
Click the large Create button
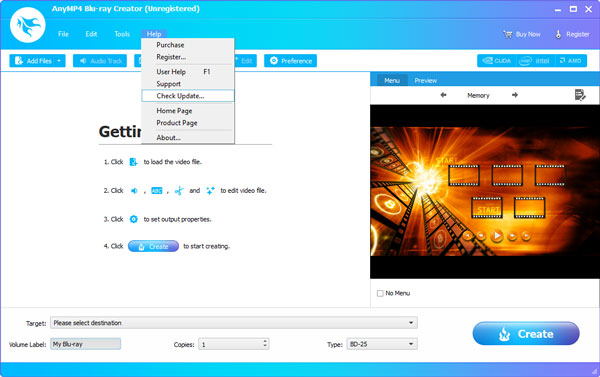click(526, 334)
